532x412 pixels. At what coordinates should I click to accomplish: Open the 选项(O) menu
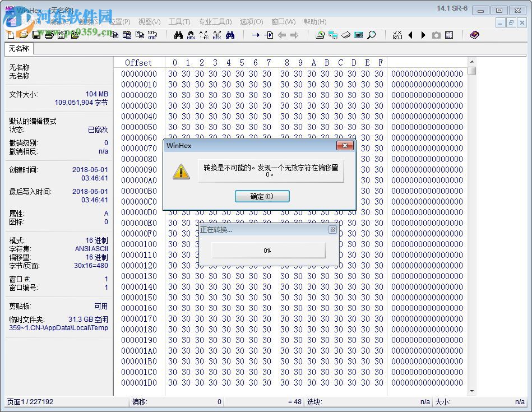(251, 22)
